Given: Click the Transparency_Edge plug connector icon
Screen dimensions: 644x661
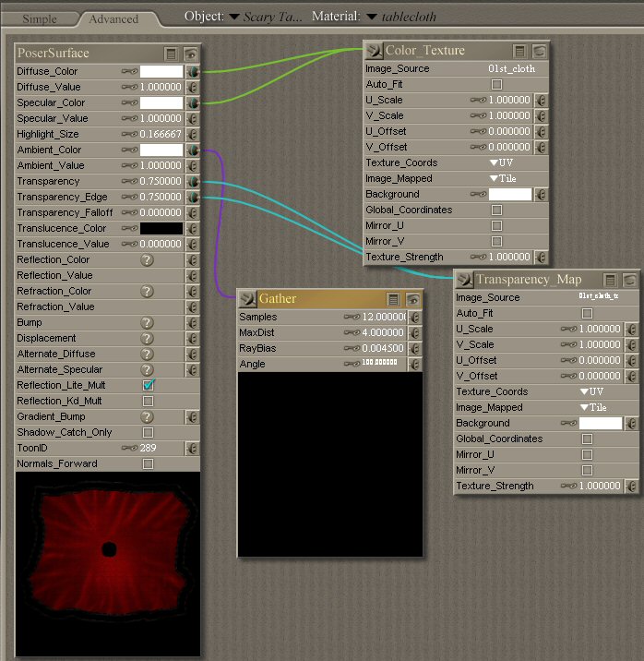Looking at the screenshot, I should (x=193, y=197).
